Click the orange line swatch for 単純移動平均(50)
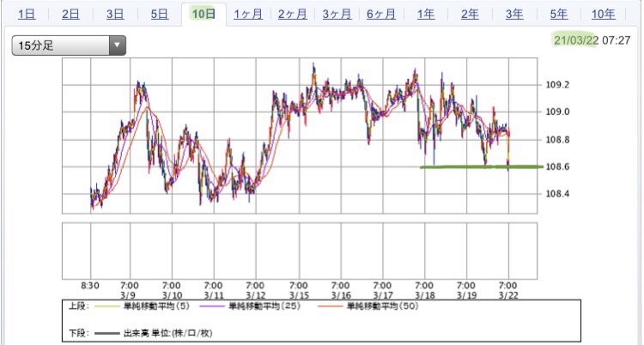Viewport: 644px width, 345px height. click(x=331, y=306)
